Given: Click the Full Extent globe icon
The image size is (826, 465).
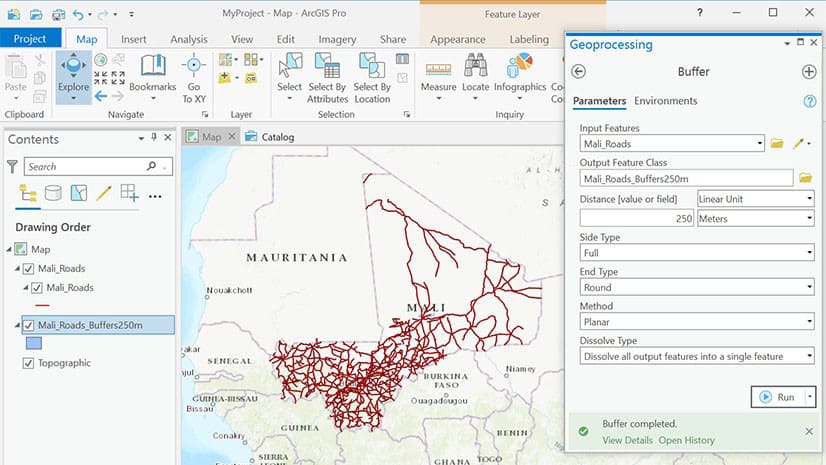Looking at the screenshot, I should click(101, 60).
